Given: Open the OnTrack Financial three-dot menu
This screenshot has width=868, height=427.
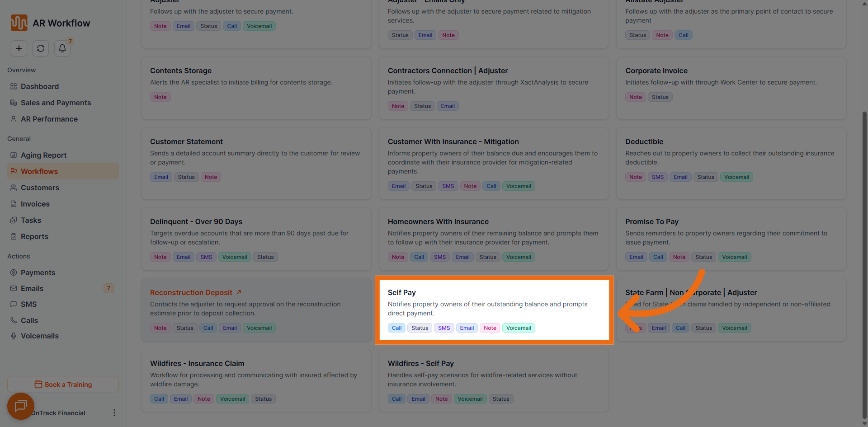Looking at the screenshot, I should point(114,413).
